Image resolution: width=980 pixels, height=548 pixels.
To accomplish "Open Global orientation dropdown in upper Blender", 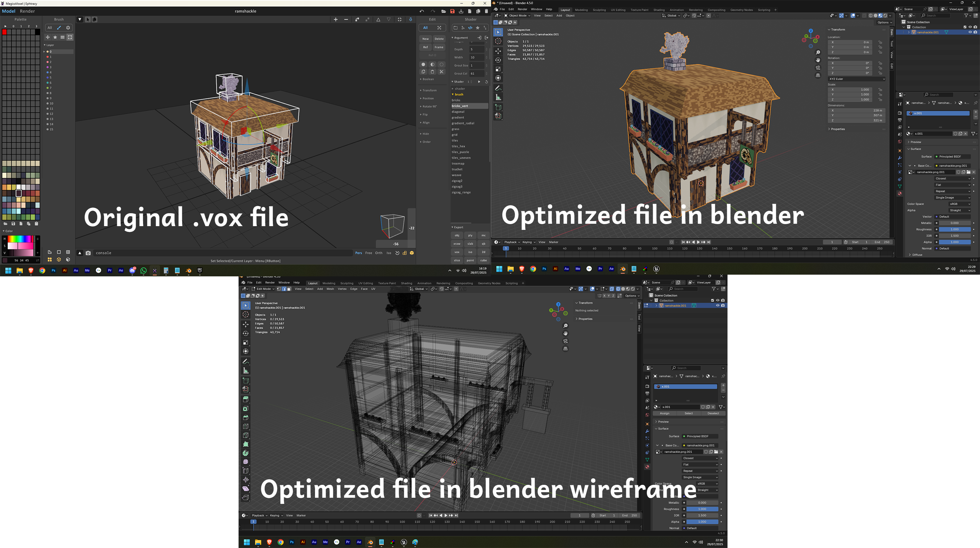I will pos(671,16).
